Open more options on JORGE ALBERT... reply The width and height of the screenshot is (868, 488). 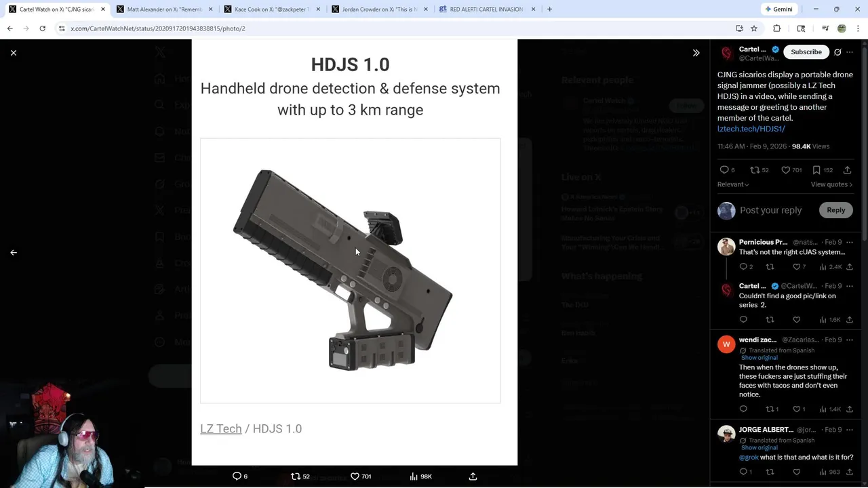[850, 430]
